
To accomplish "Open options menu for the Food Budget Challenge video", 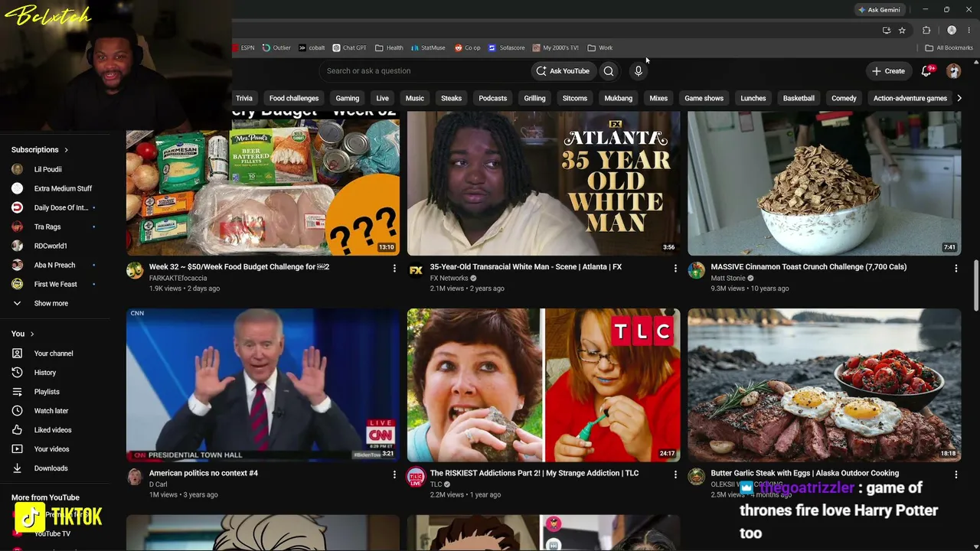I will [394, 269].
